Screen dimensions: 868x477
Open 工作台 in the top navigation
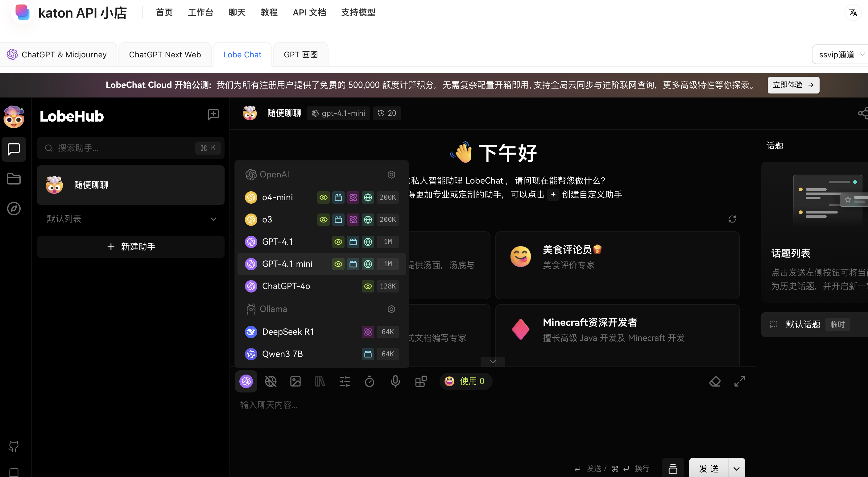point(200,12)
